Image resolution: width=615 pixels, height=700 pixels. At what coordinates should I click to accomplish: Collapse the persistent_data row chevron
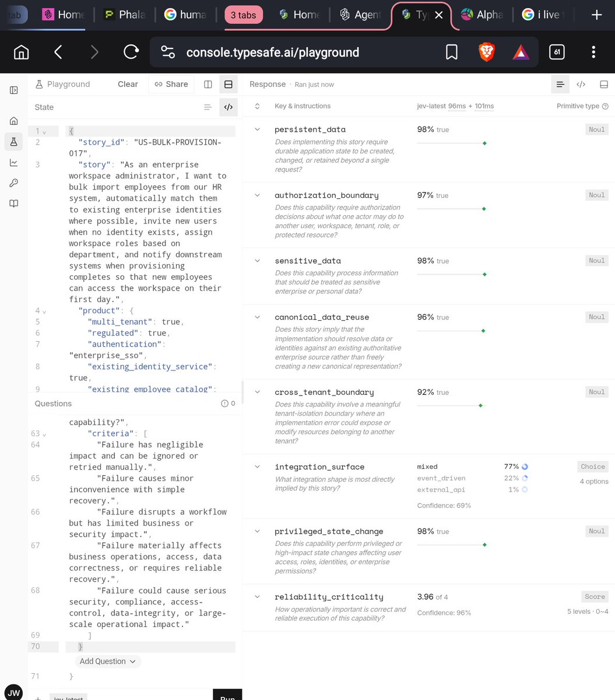pos(257,129)
